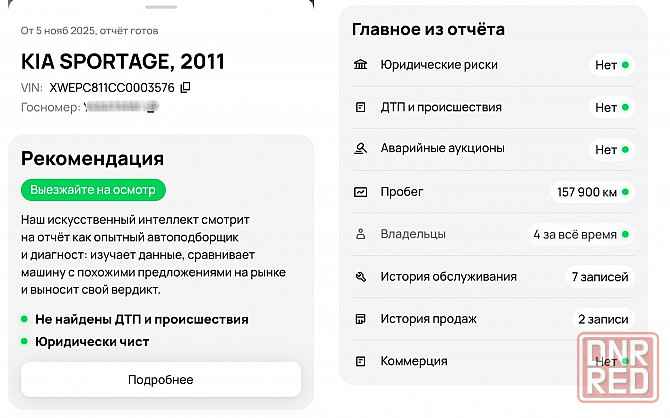This screenshot has width=670, height=418.
Task: Click the 7 записей badge
Action: pos(600,277)
